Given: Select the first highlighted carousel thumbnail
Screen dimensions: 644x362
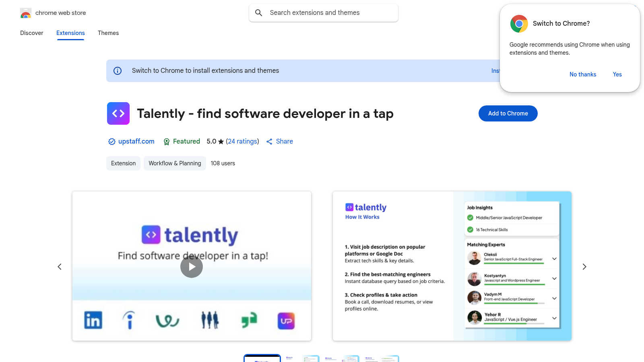Looking at the screenshot, I should point(262,358).
